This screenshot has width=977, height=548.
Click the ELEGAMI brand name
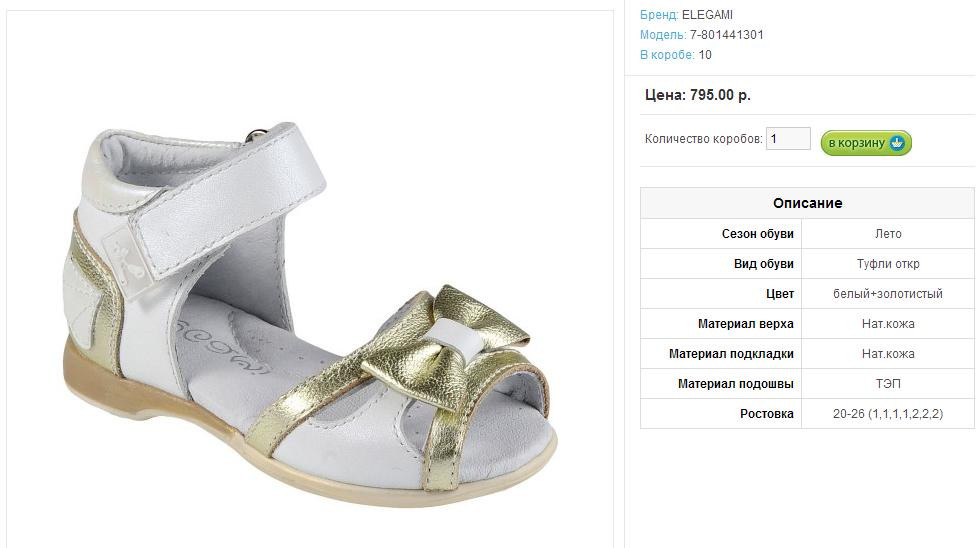pyautogui.click(x=707, y=14)
